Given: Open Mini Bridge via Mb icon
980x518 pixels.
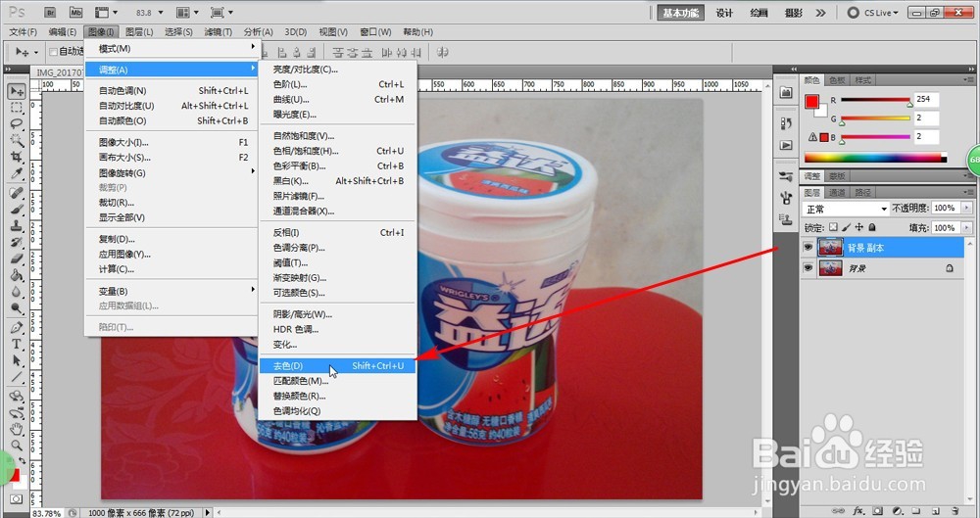Looking at the screenshot, I should coord(75,13).
